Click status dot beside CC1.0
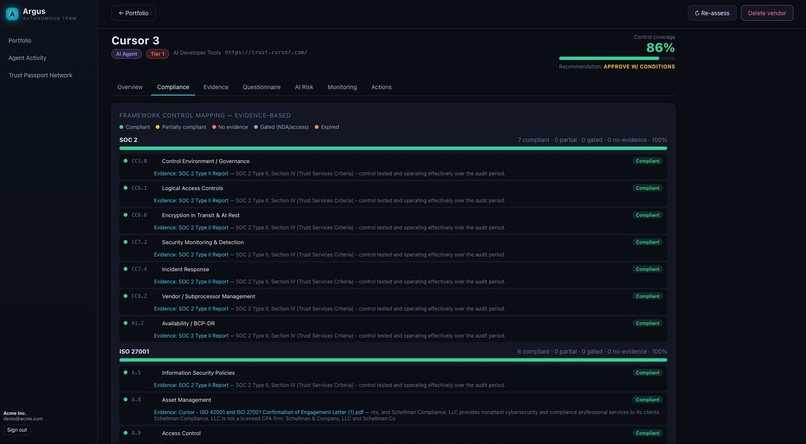806x444 pixels. click(x=125, y=161)
